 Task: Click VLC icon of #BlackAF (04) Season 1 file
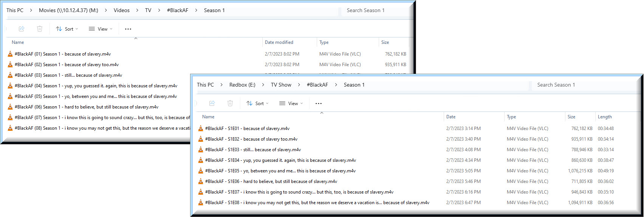tap(10, 86)
